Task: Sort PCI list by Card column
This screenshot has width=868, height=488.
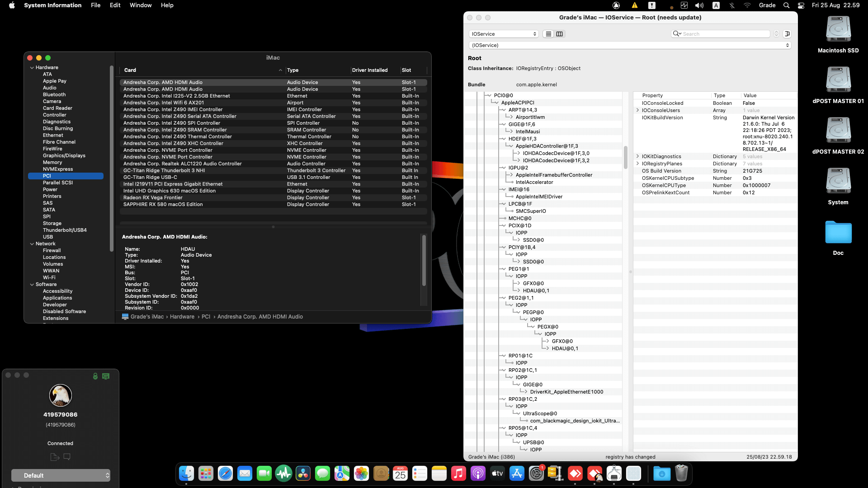Action: pos(203,70)
